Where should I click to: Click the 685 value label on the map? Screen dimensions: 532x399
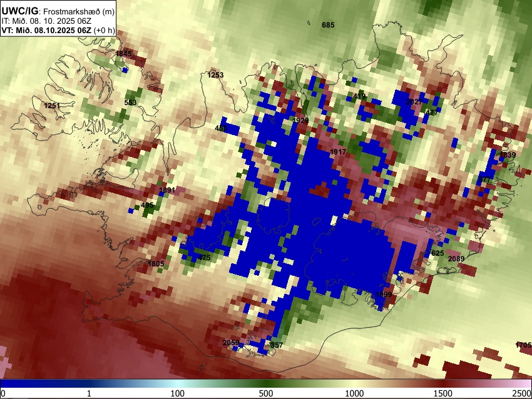tap(328, 25)
